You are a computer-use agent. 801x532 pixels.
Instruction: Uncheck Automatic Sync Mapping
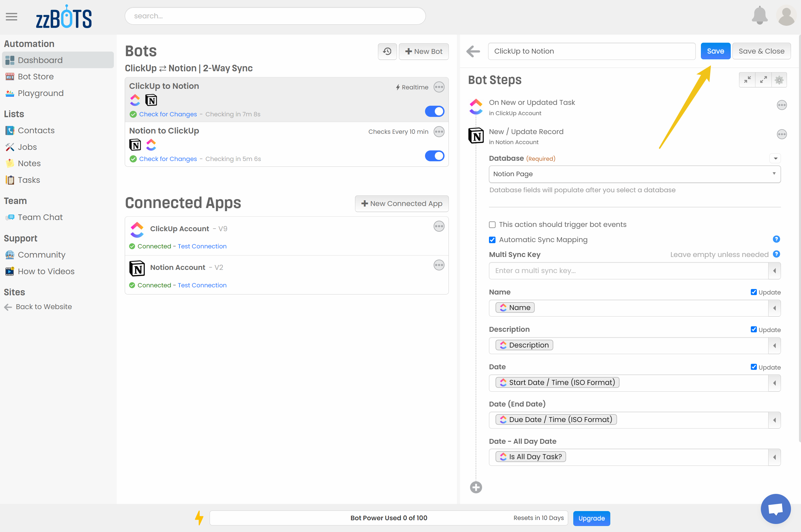[x=492, y=240]
